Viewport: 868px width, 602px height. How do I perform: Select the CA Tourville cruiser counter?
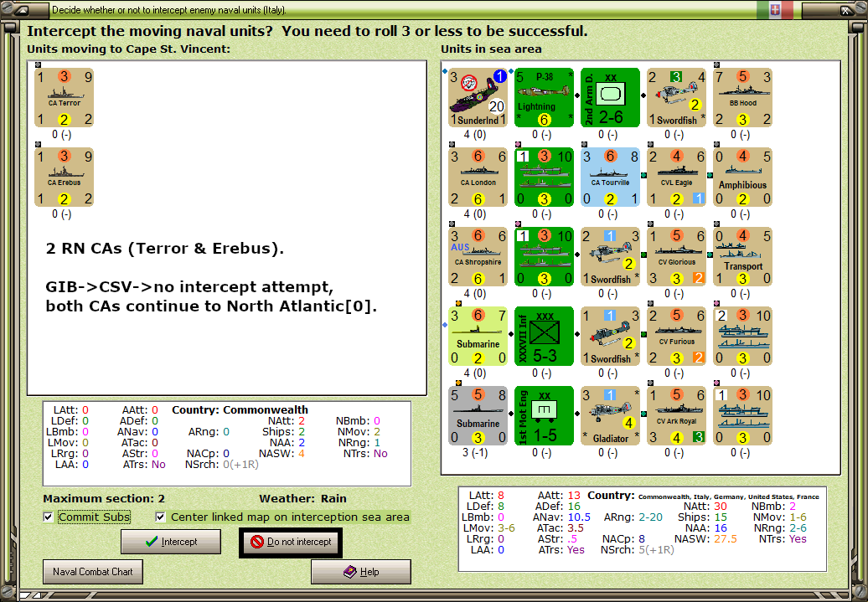pyautogui.click(x=611, y=178)
